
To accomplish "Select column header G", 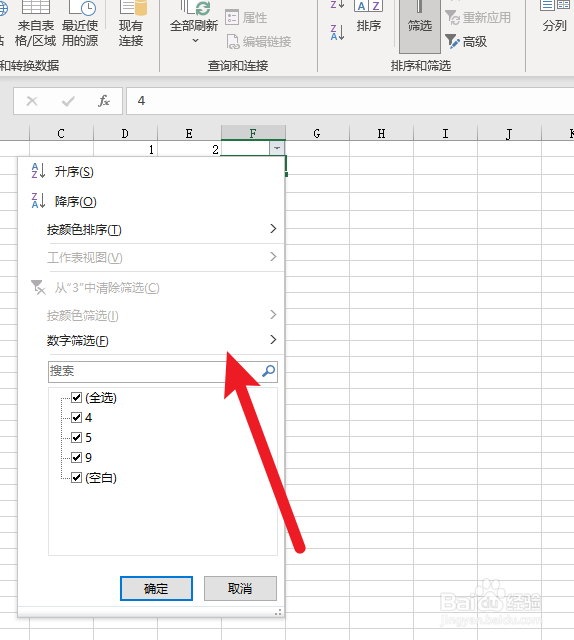I will tap(317, 133).
